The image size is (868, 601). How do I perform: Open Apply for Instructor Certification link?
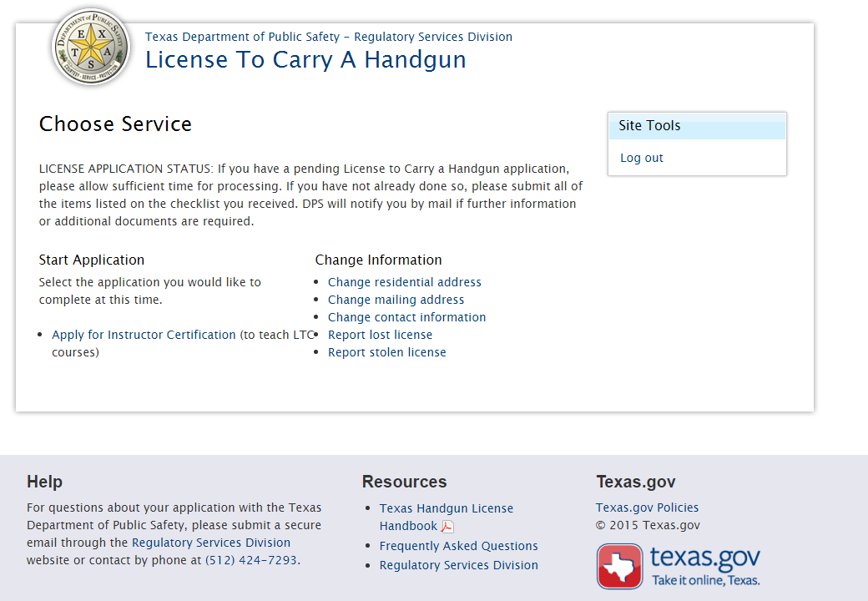click(x=144, y=335)
